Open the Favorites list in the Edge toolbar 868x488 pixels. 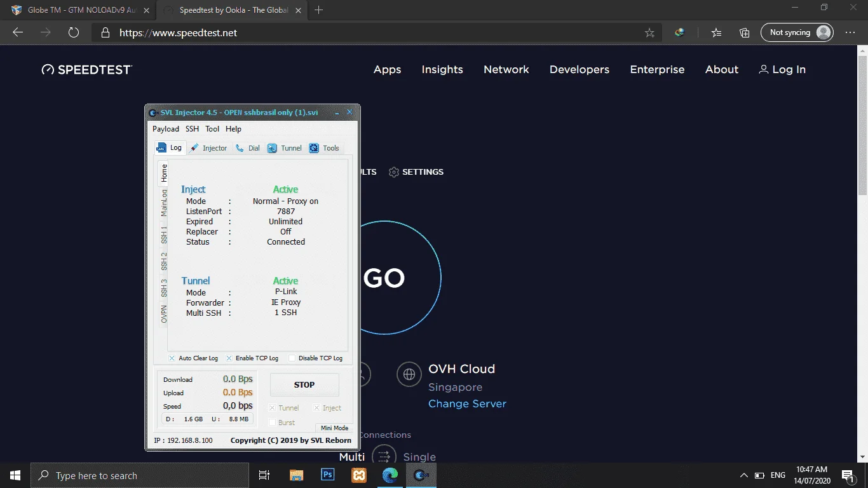(716, 32)
